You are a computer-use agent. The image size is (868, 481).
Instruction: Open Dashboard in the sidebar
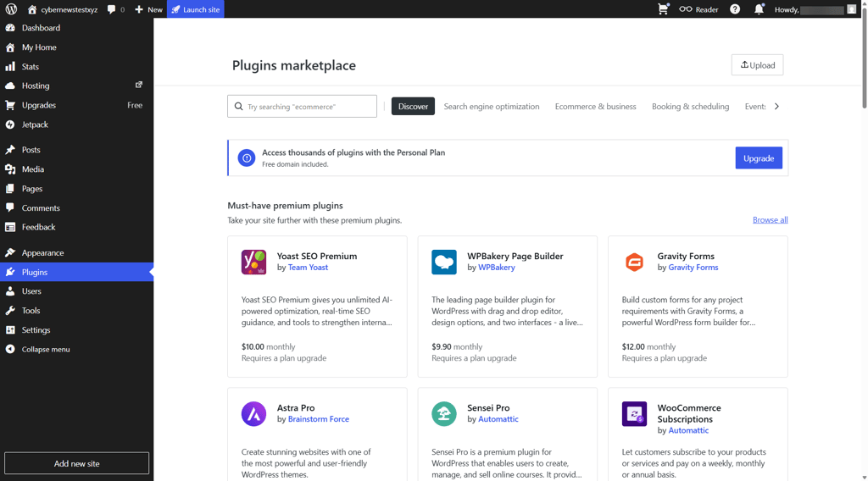point(41,28)
